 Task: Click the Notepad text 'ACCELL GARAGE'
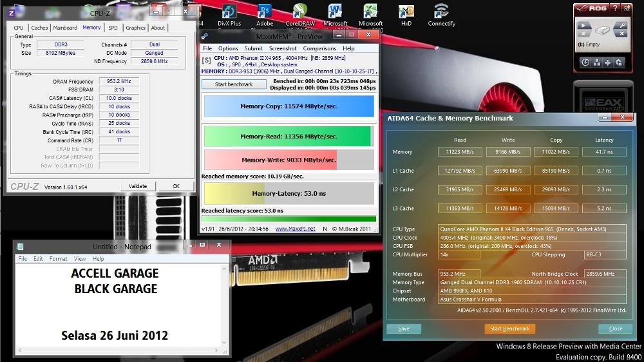click(115, 273)
